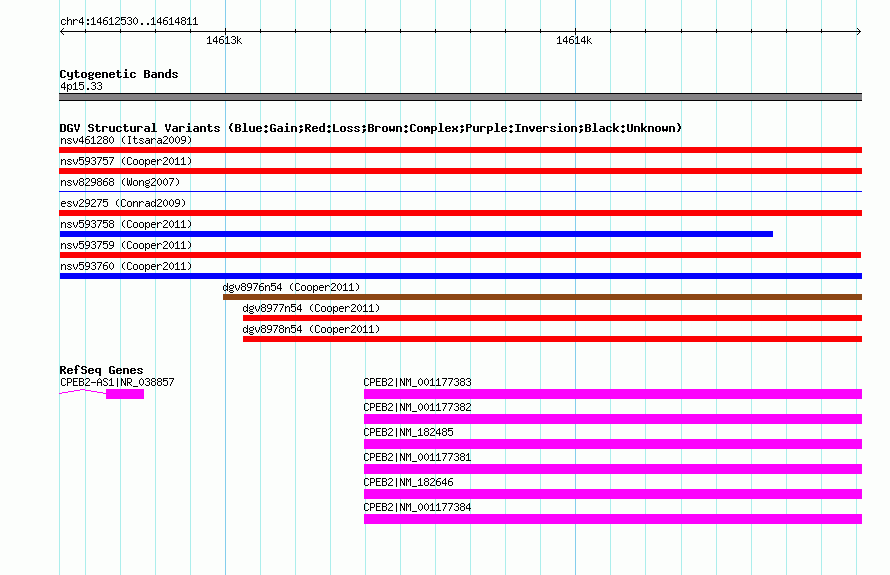Viewport: 890px width, 575px height.
Task: Open the nsv593760 (Cooper2011) label
Action: pyautogui.click(x=126, y=266)
